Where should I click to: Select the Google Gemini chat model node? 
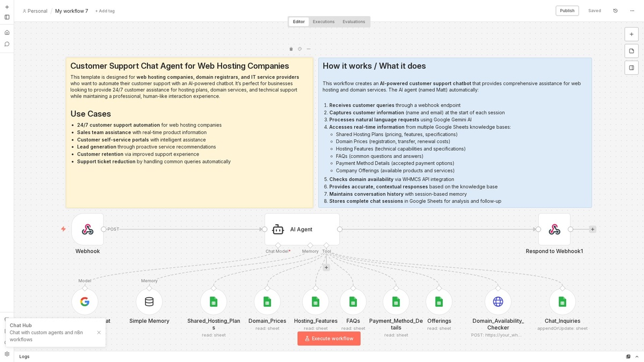click(x=85, y=301)
